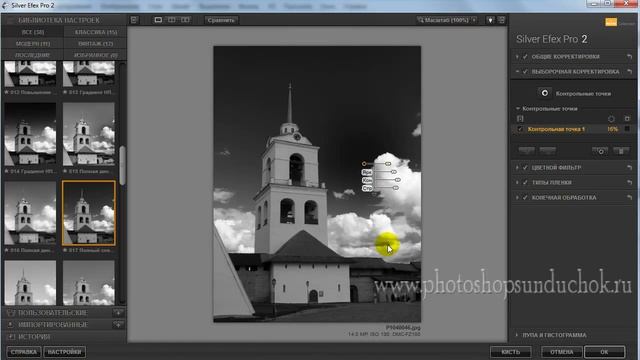Image resolution: width=640 pixels, height=360 pixels.
Task: Open the ПОСЛЕДНИЕ presets tab
Action: tap(33, 55)
